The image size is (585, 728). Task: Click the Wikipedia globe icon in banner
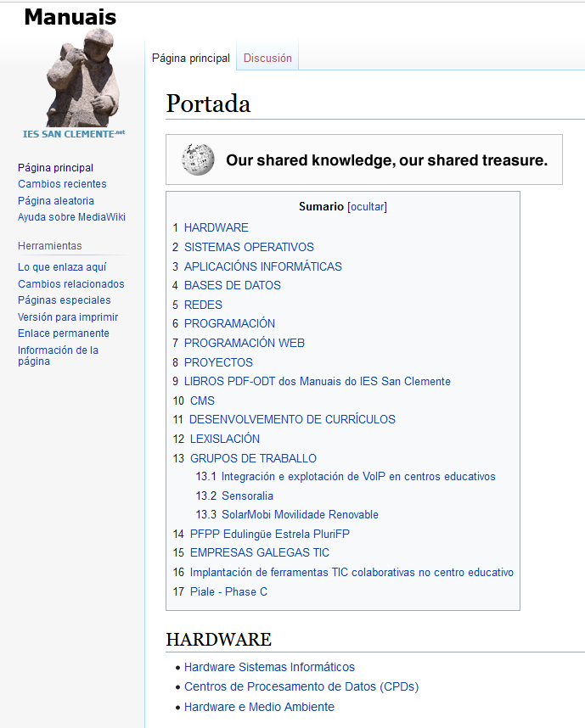pyautogui.click(x=198, y=160)
